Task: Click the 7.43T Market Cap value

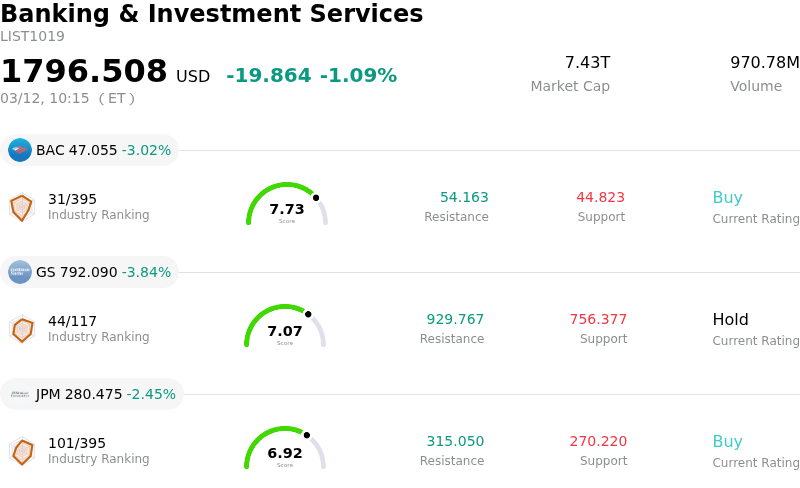Action: point(587,63)
